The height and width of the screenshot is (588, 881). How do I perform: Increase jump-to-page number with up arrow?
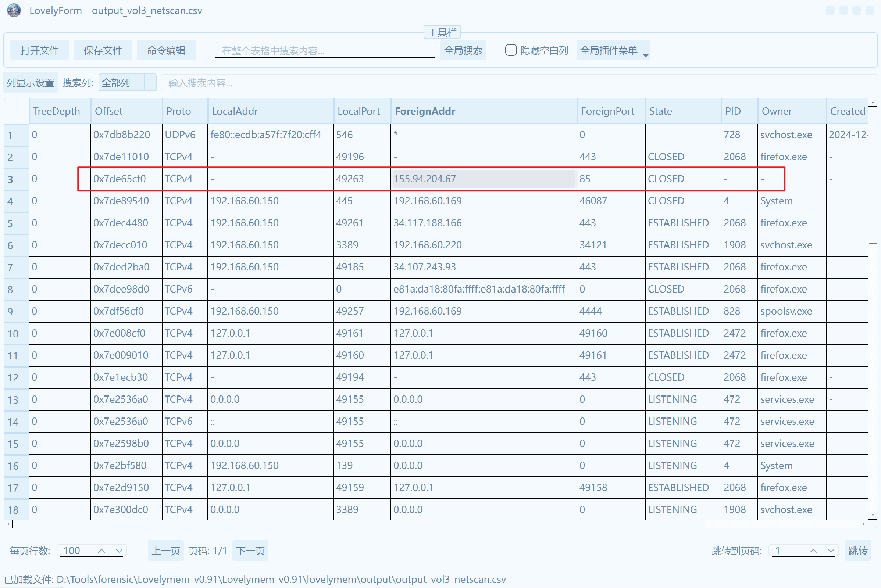click(813, 551)
